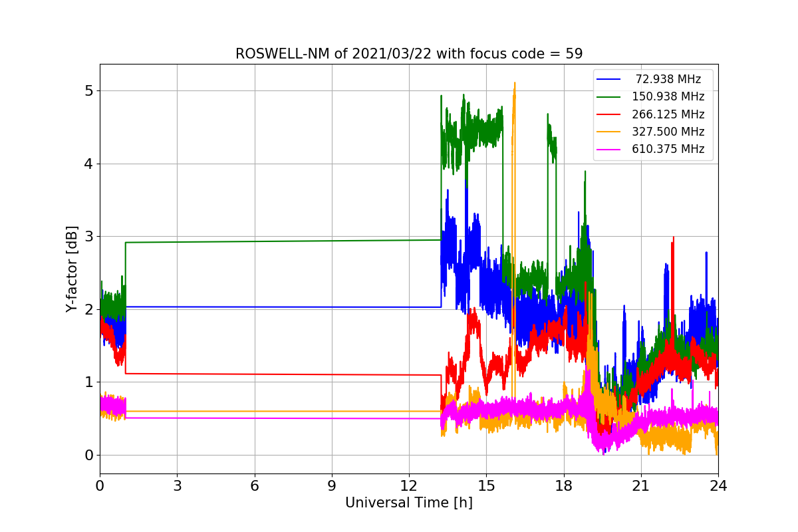
Task: Select the 266.125 MHz legend label
Action: (668, 114)
